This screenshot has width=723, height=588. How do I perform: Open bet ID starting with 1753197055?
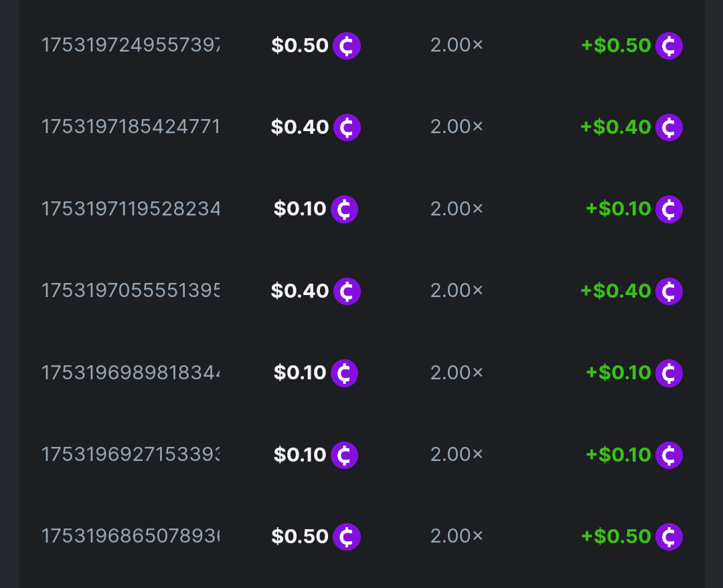[131, 290]
